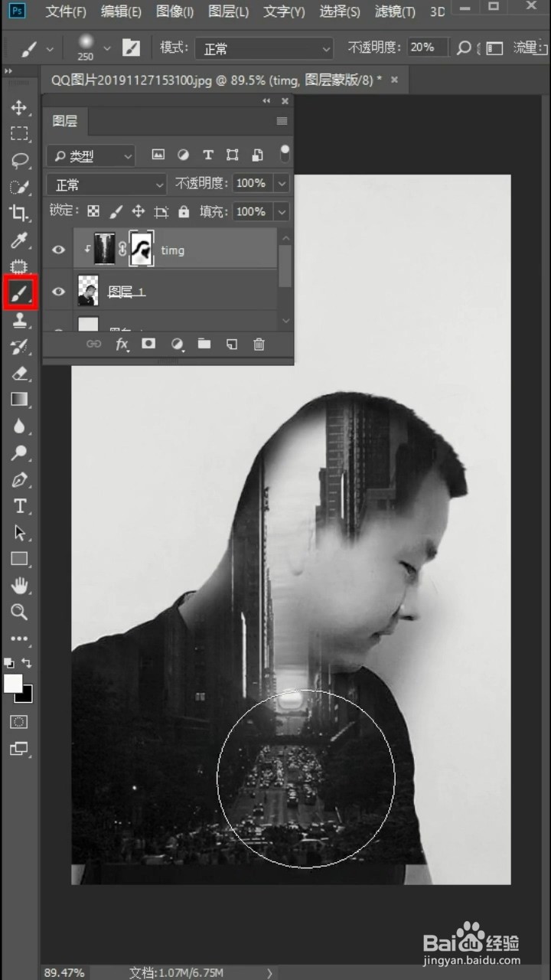Viewport: 551px width, 980px height.
Task: Add a layer style with fx button
Action: tap(122, 345)
